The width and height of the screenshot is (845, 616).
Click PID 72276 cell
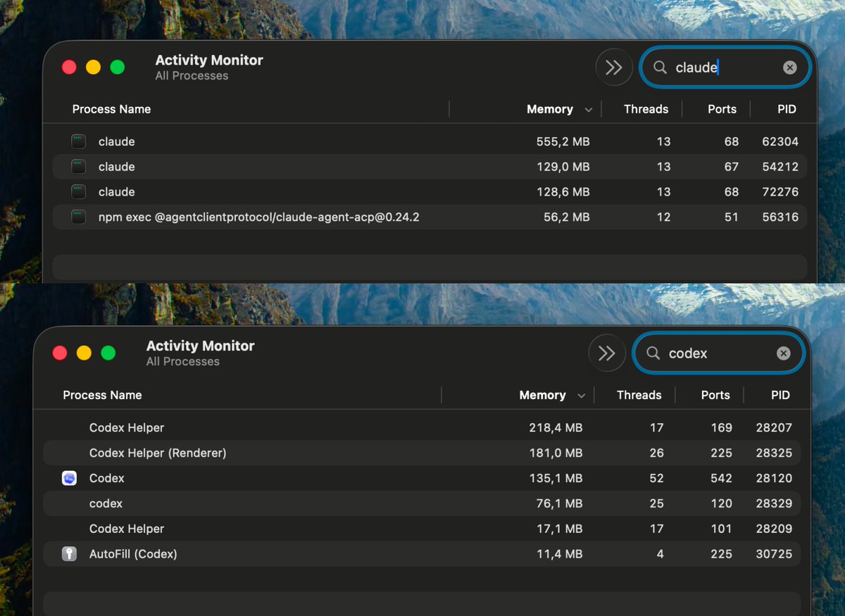click(x=780, y=191)
